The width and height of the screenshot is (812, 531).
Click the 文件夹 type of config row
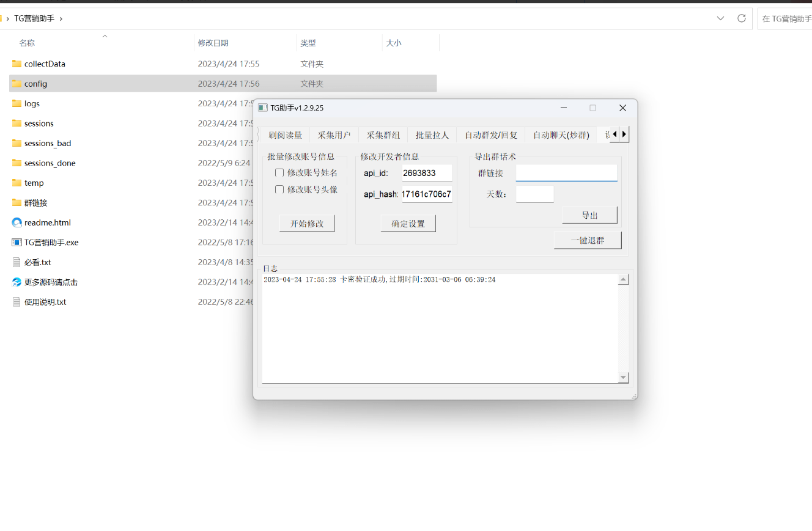(x=312, y=84)
